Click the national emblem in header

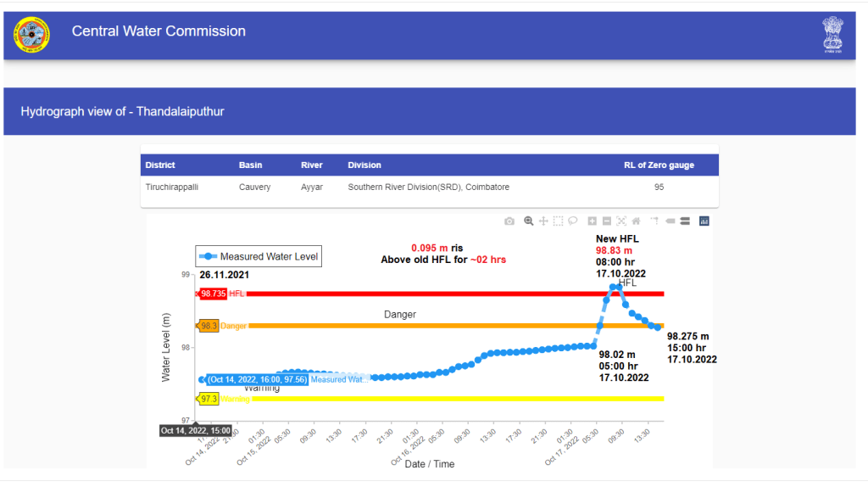point(832,35)
